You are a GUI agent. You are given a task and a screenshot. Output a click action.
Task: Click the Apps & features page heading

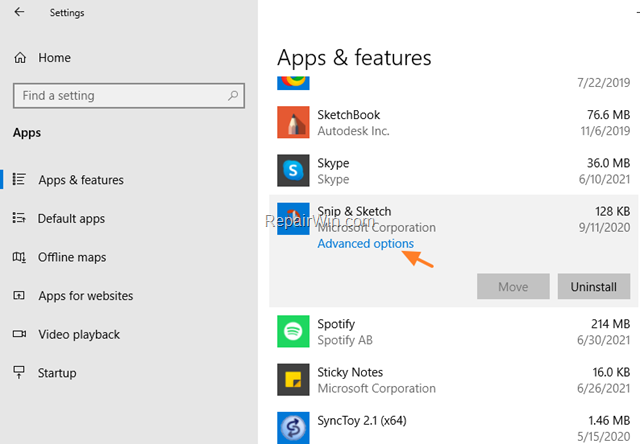(354, 58)
